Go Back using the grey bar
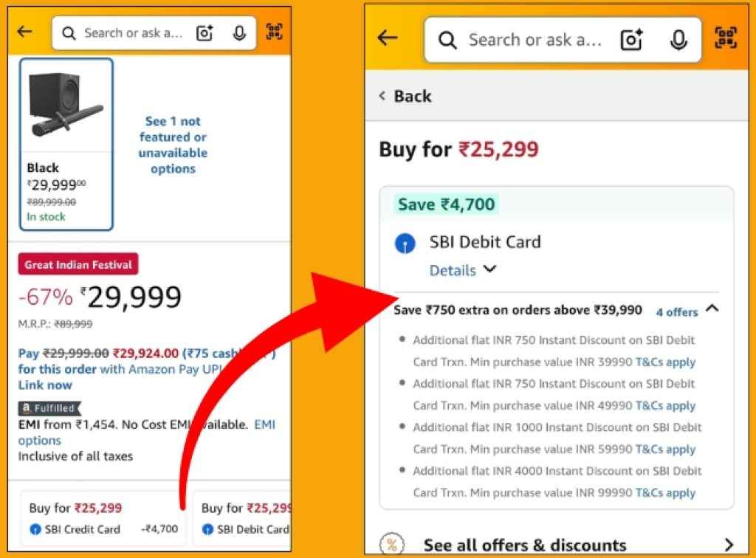This screenshot has width=756, height=558. click(x=405, y=96)
